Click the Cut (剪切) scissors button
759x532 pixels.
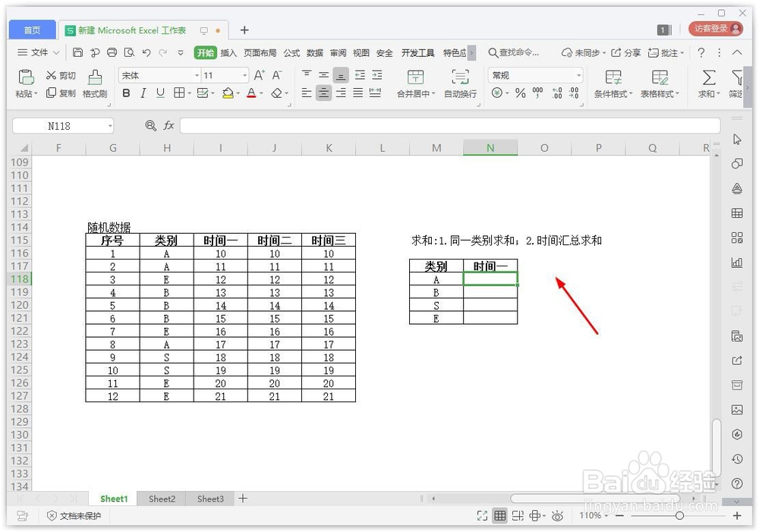61,75
